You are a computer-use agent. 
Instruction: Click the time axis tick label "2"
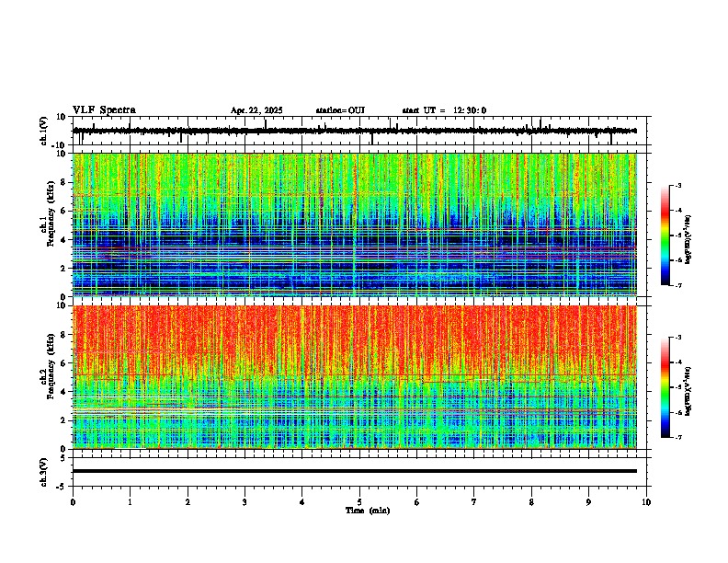188,502
